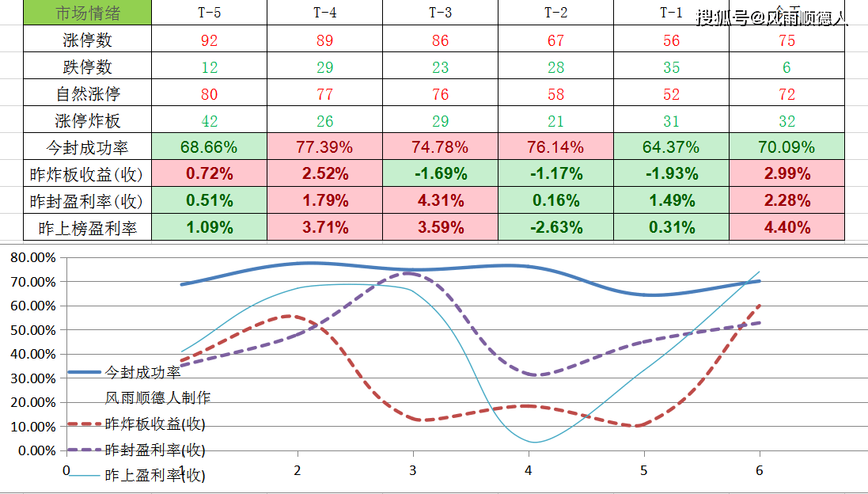Screen dimensions: 868x494
Task: Select the T-3 column header cell
Action: 441,13
